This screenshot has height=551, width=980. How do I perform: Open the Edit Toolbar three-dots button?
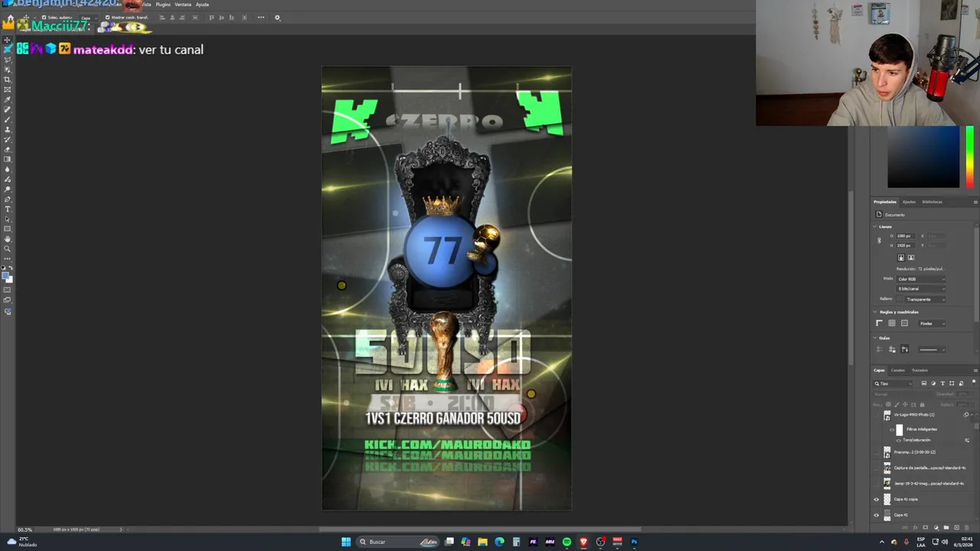8,259
